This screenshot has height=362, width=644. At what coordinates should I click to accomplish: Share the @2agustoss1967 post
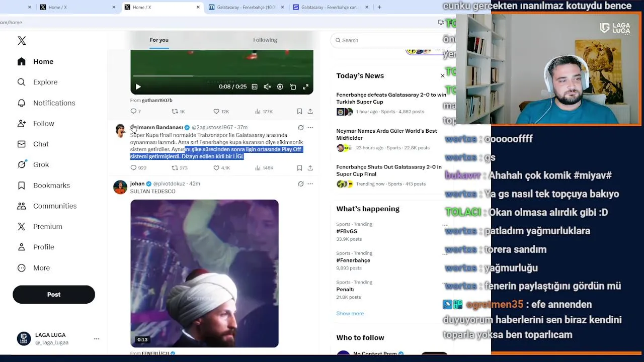[310, 168]
